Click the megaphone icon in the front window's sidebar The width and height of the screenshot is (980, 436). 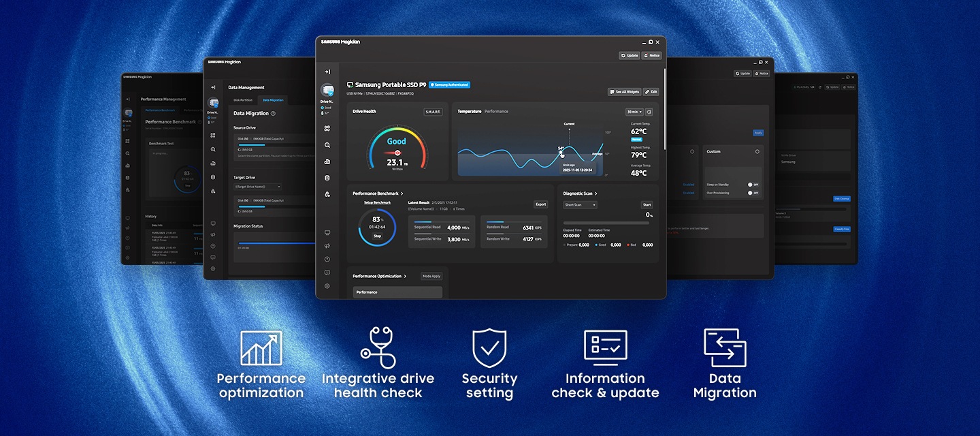coord(327,246)
